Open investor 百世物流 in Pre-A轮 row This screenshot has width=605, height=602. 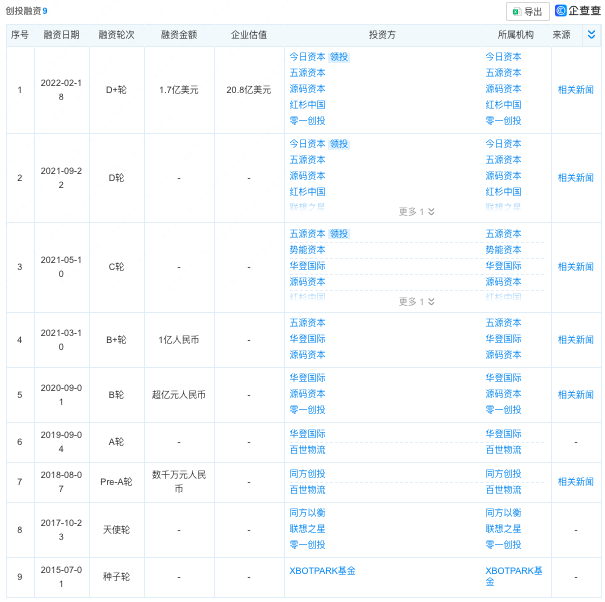(x=308, y=490)
